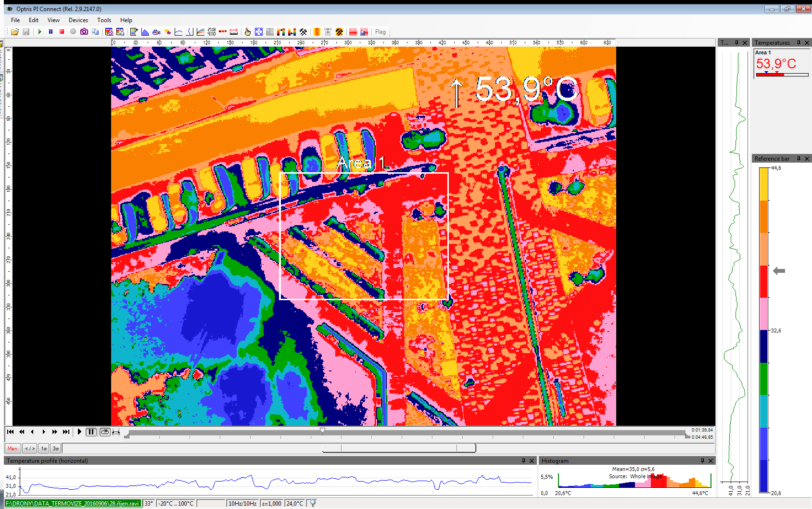Jump to the last frame
This screenshot has height=509, width=812.
point(66,432)
